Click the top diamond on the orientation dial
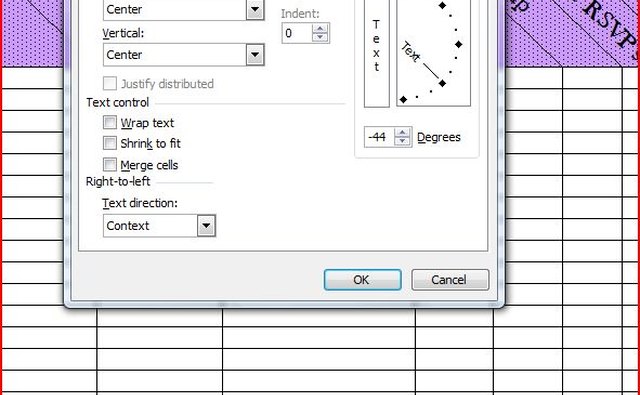Screen dimensions: 640x395 click(442, 5)
